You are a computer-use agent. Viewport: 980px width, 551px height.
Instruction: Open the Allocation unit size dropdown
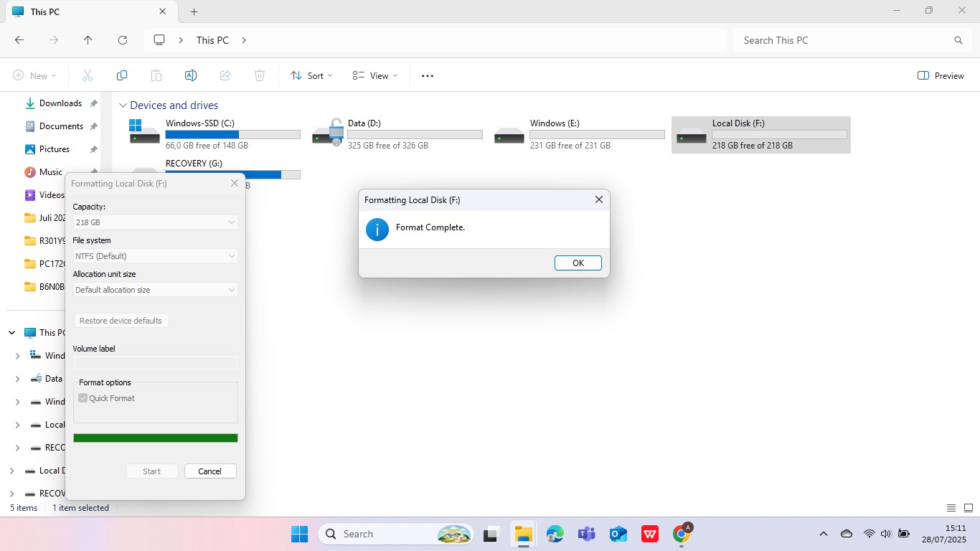(155, 290)
